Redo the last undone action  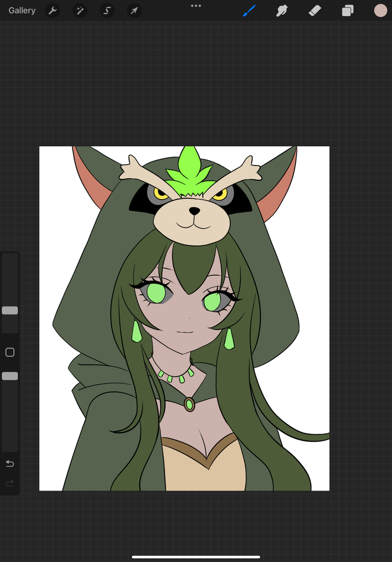[10, 483]
